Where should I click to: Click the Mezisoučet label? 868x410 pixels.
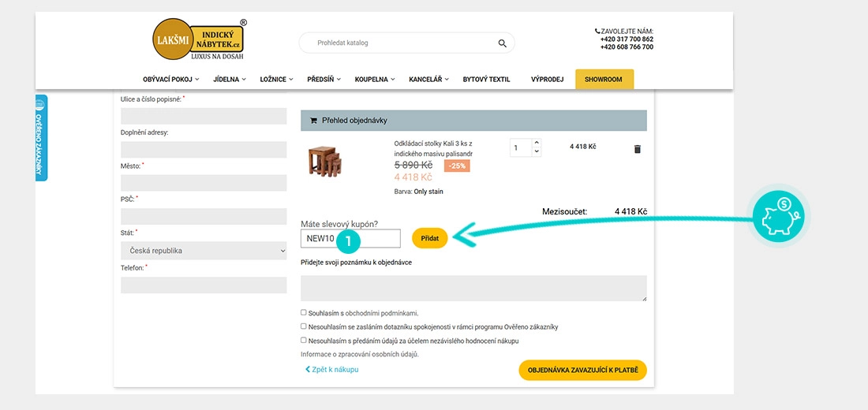pyautogui.click(x=565, y=211)
